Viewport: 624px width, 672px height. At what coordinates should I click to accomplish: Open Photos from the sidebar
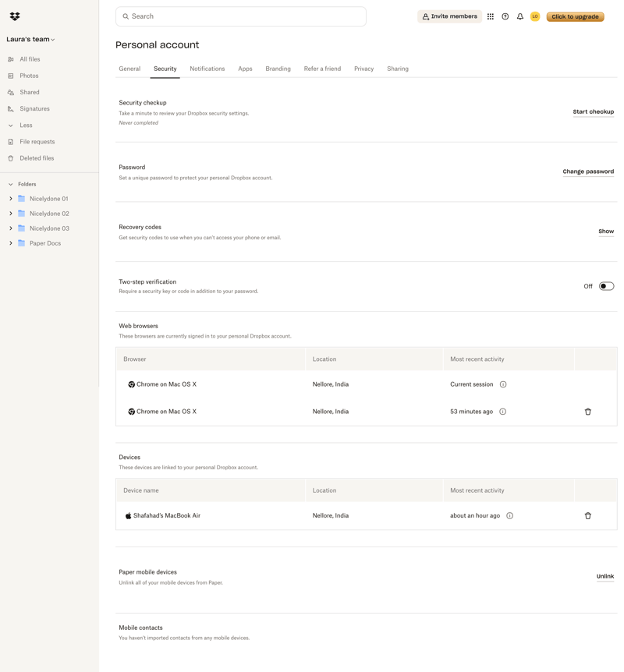(x=29, y=75)
